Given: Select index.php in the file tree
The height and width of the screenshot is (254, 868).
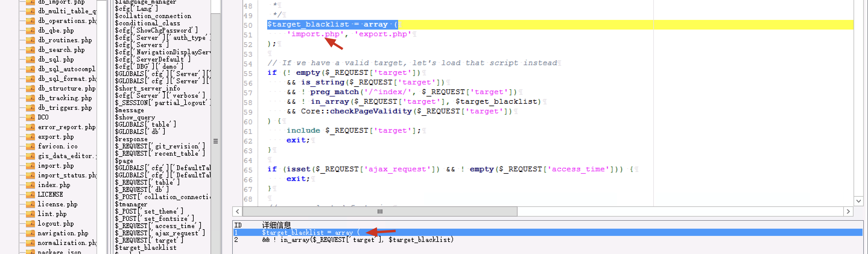Looking at the screenshot, I should point(54,185).
